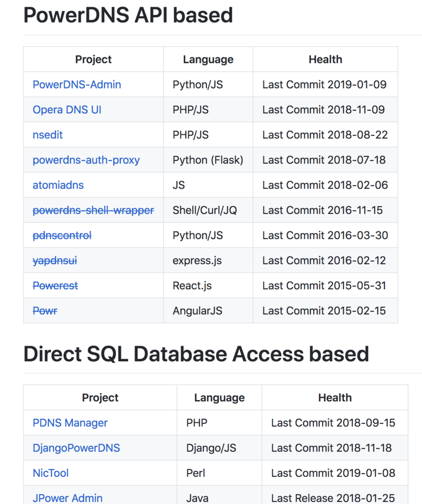Click 'Last Commit 2018-08-22' cell
This screenshot has width=422, height=504.
[x=325, y=135]
